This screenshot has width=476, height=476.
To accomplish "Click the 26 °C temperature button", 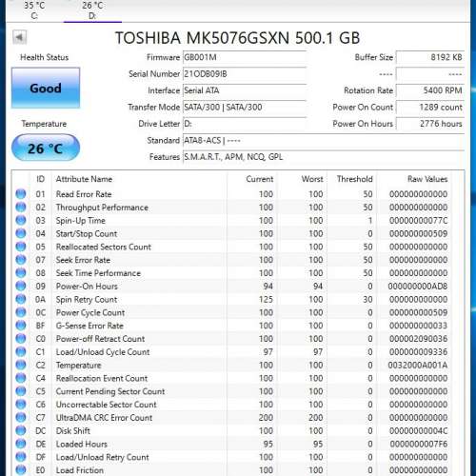I will pyautogui.click(x=46, y=148).
